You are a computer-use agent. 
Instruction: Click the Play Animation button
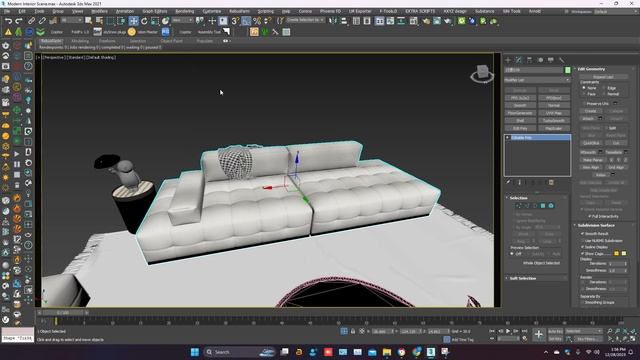coord(508,331)
